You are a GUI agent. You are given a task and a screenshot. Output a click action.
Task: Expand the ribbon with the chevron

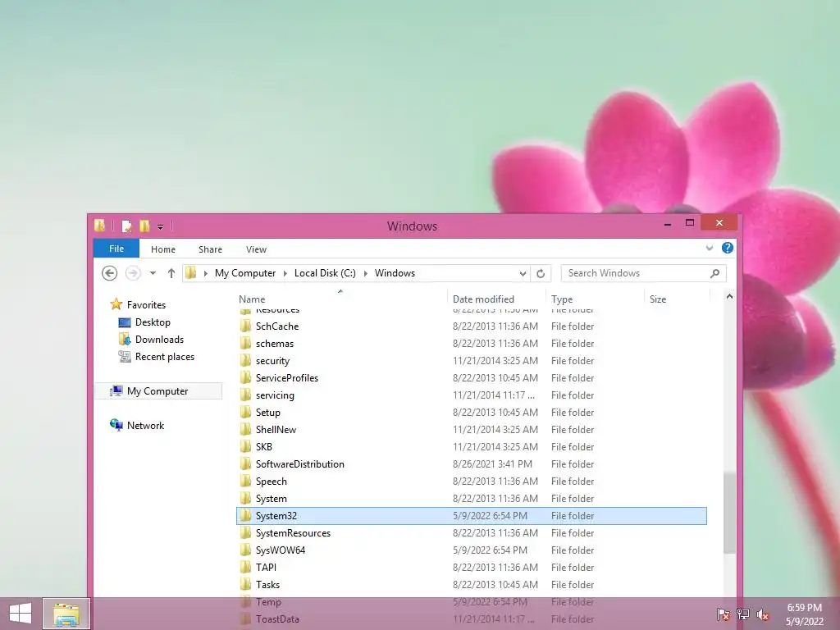[x=710, y=248]
